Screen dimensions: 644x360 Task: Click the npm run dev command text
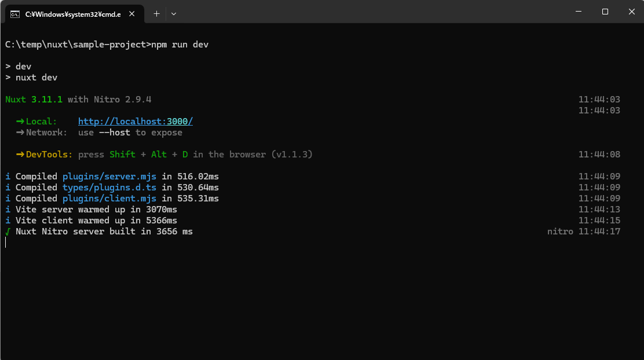point(180,45)
